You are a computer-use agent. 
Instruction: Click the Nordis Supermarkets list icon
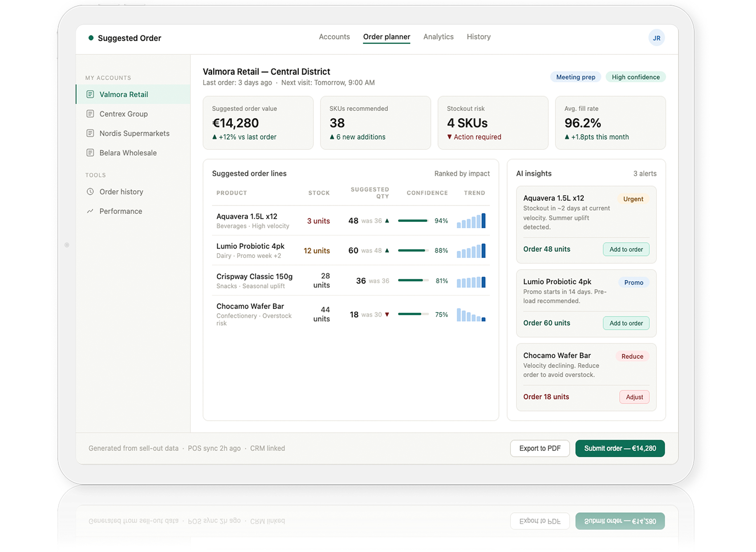[x=90, y=133]
